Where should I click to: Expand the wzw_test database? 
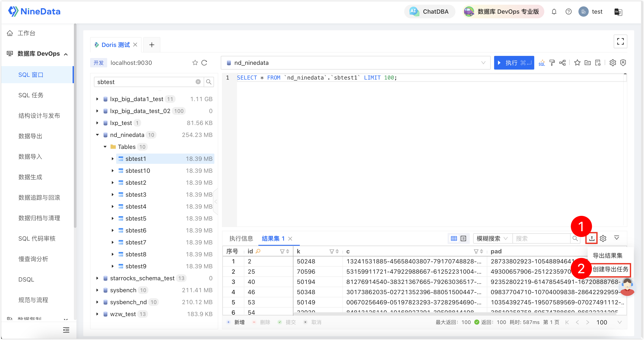[97, 314]
